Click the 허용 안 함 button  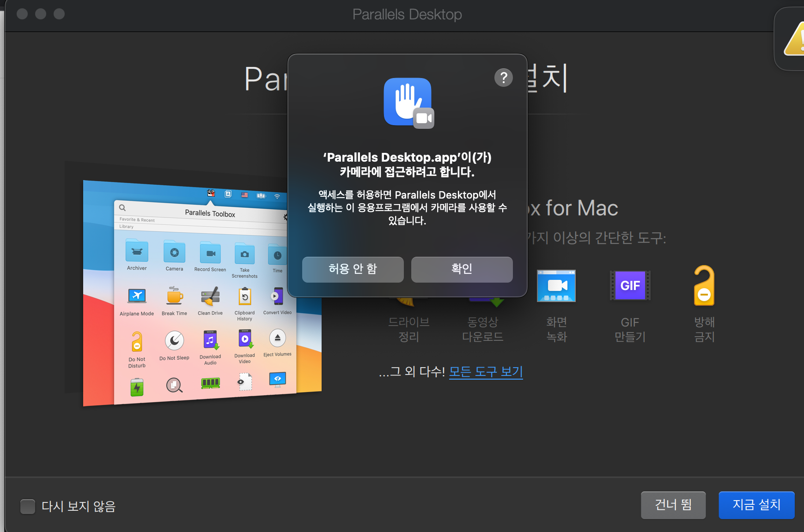point(353,269)
